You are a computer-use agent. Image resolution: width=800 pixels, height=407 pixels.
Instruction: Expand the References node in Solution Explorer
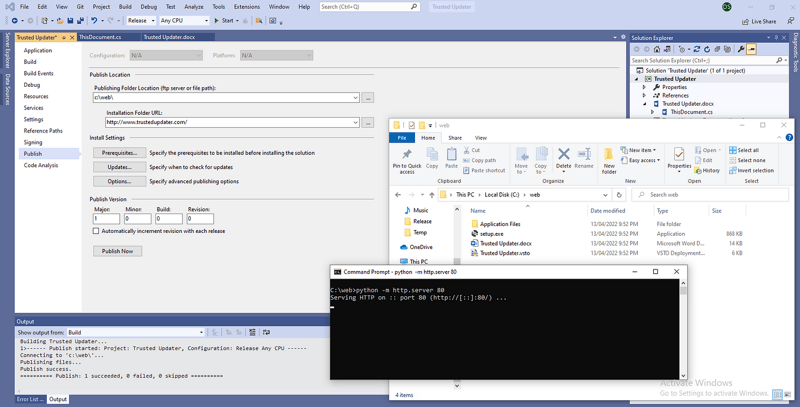644,95
